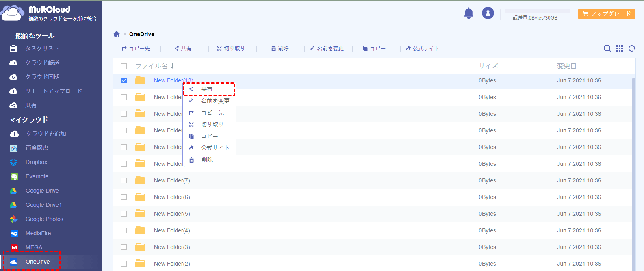The height and width of the screenshot is (271, 644).
Task: Click the transfer quota progress bar
Action: 537,11
